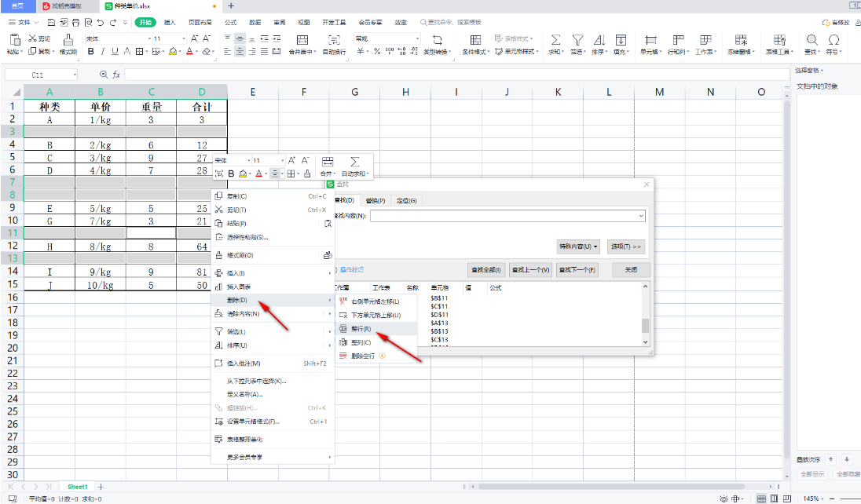Click the Sort (排序) icon in ribbon
Viewport: 861px width, 504px height.
(599, 40)
